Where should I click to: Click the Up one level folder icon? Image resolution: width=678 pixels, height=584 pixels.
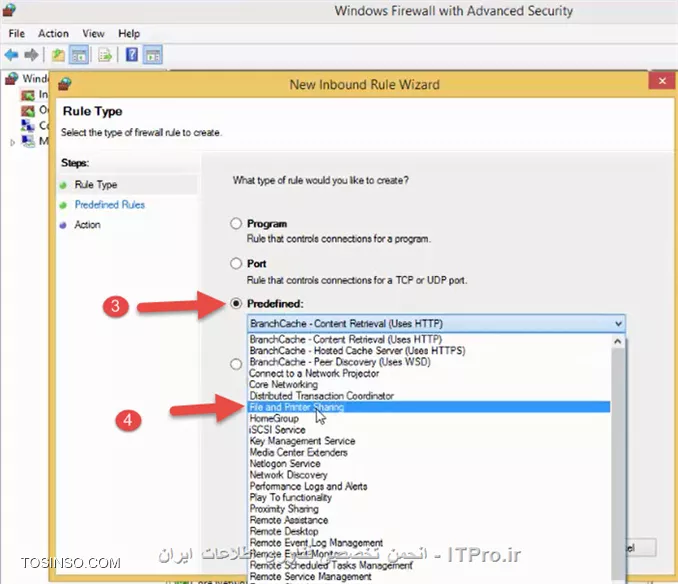click(58, 55)
